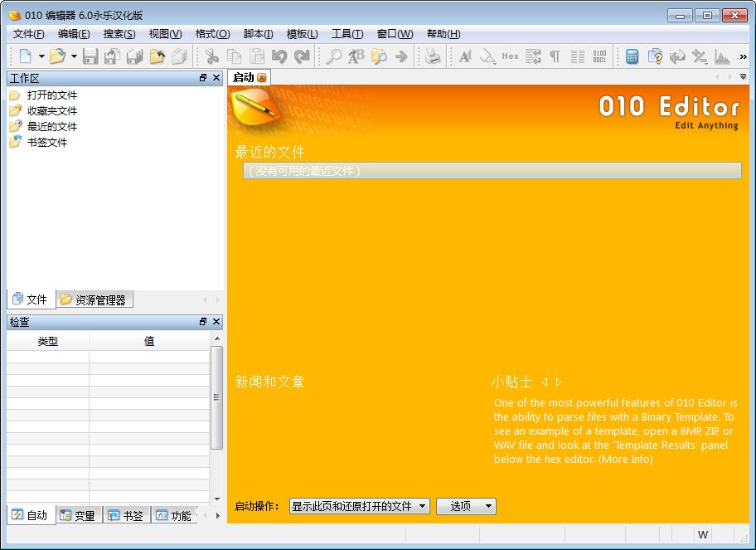Open the Calculator tool icon
The height and width of the screenshot is (550, 756).
click(632, 56)
